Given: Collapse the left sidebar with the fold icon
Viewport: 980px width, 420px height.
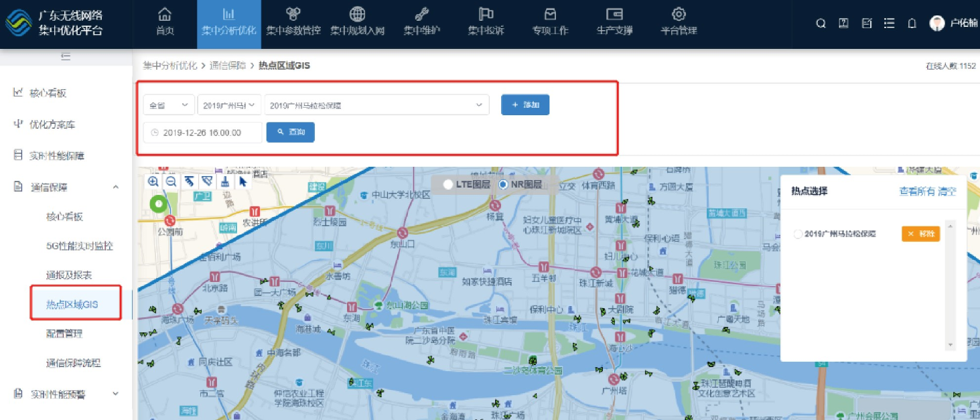Looking at the screenshot, I should point(66,57).
